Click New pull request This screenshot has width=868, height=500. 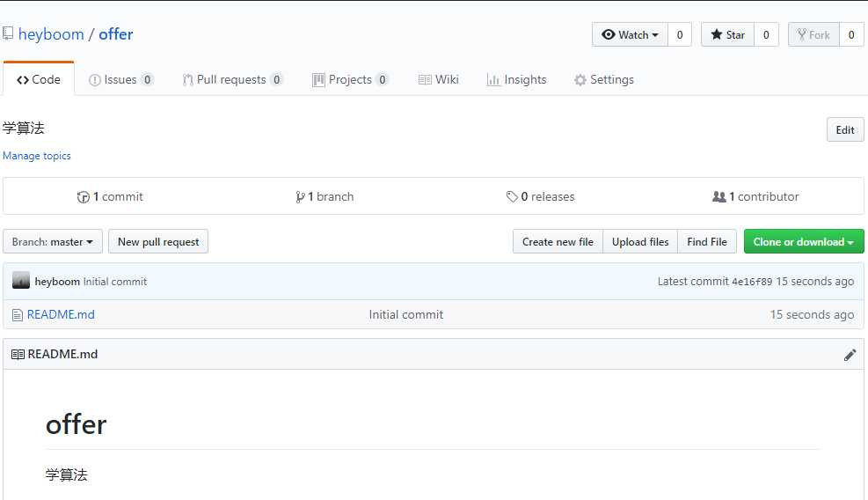(x=158, y=242)
